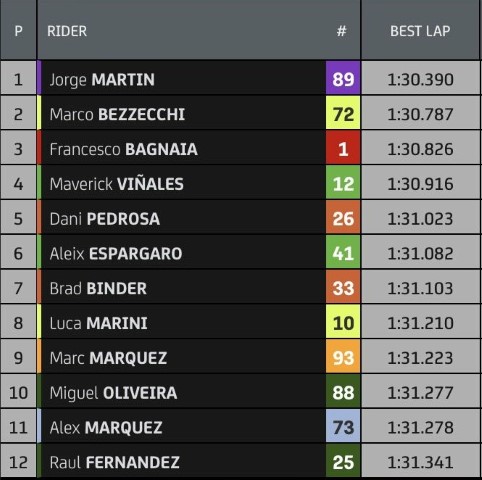Click the # number column header

click(x=341, y=31)
